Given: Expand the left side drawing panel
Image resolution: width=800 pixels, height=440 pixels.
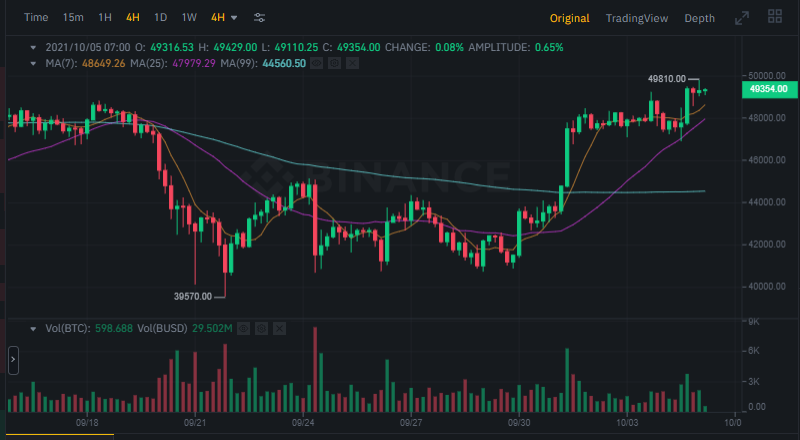Looking at the screenshot, I should pos(13,360).
